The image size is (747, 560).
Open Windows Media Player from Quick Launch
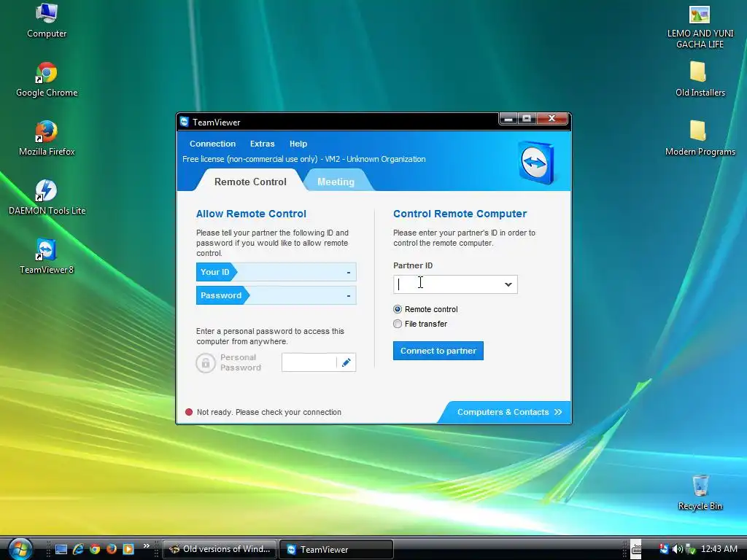tap(128, 549)
